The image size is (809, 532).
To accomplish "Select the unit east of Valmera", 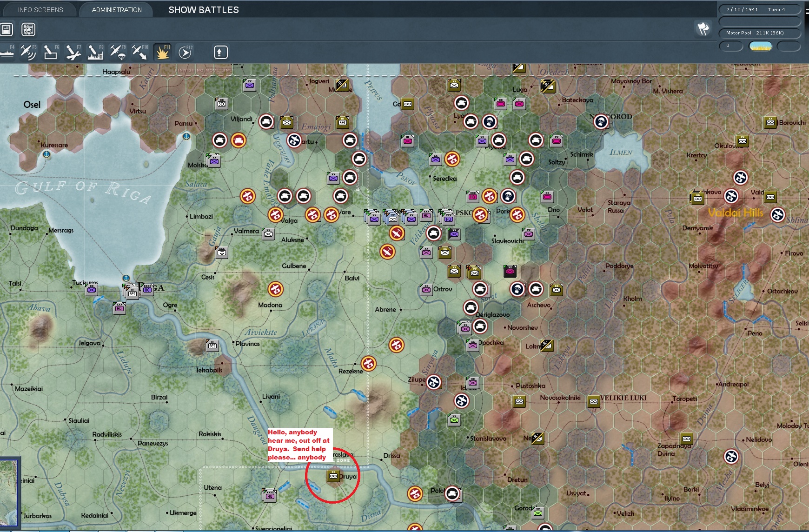I will [x=268, y=233].
